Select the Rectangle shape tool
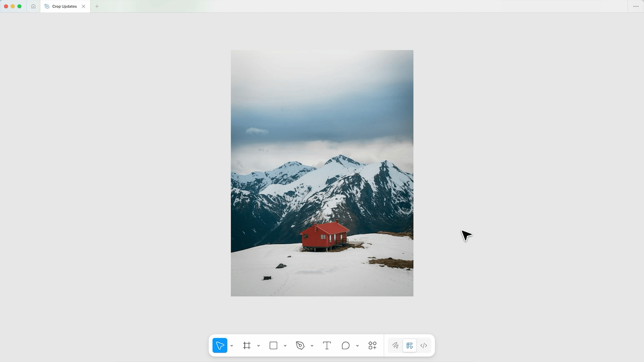 273,346
